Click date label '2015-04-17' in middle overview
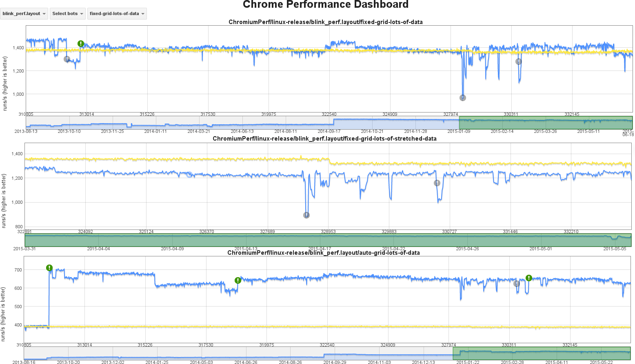635x364 pixels. [320, 249]
